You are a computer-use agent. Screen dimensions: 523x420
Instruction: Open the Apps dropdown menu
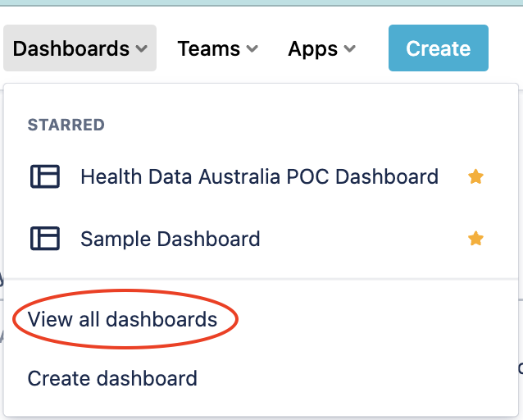(x=321, y=48)
